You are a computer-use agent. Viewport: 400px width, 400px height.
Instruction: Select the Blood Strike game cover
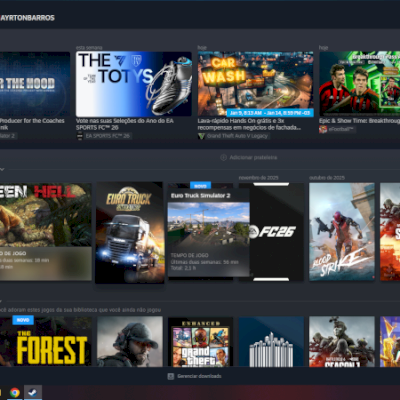tap(342, 232)
